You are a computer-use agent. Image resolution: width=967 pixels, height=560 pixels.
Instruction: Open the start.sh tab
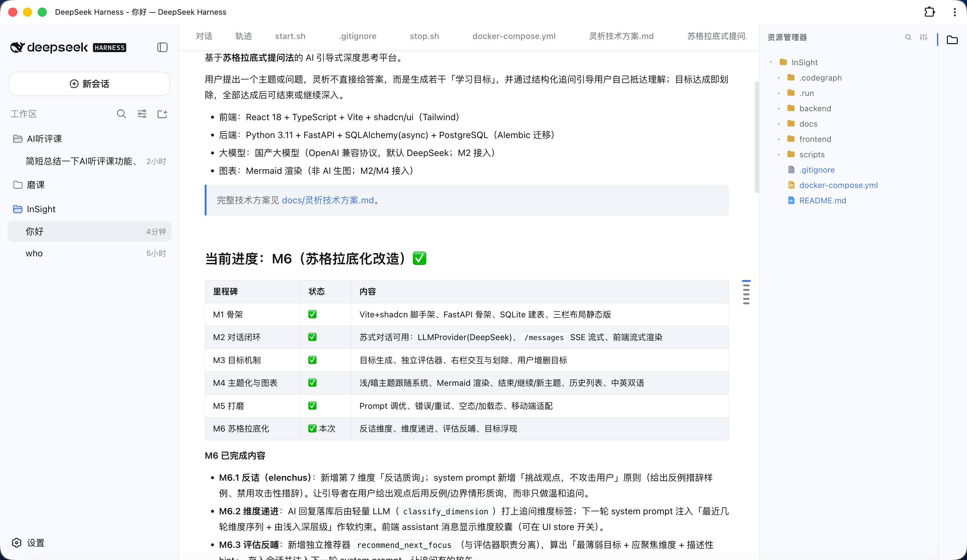[x=290, y=36]
